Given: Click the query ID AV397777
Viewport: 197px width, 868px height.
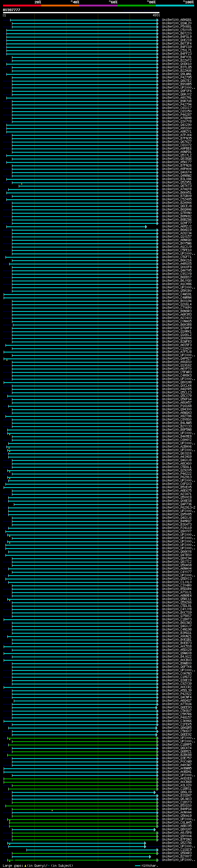Looking at the screenshot, I should [11, 10].
